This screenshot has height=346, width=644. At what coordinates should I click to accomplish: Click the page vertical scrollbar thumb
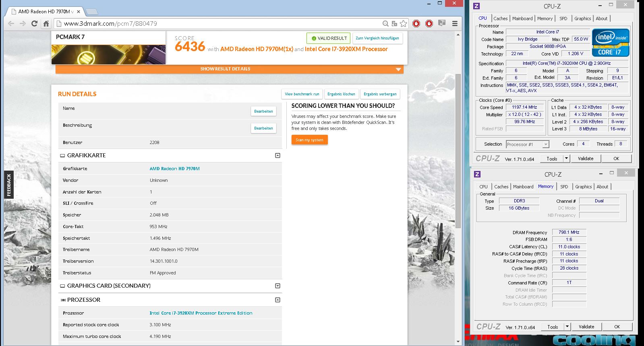(x=458, y=151)
